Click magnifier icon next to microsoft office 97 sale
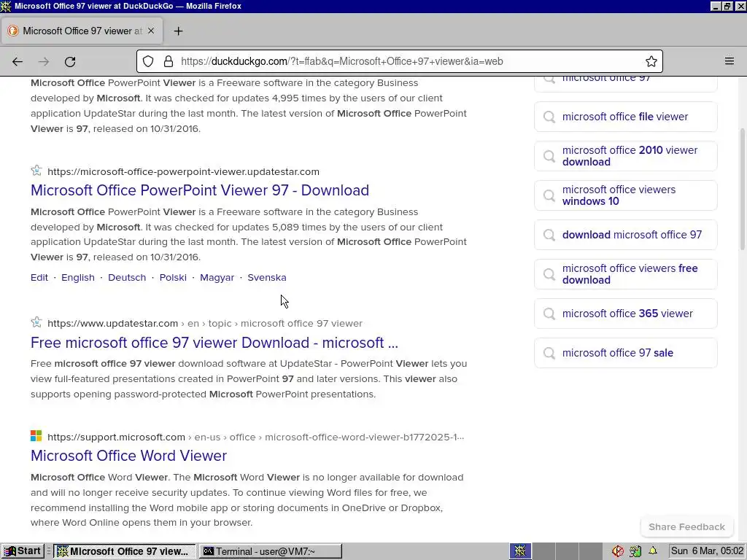 tap(549, 354)
